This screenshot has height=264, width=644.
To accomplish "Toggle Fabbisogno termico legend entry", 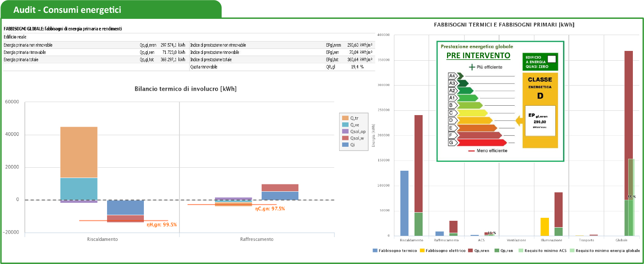I will pos(394,250).
